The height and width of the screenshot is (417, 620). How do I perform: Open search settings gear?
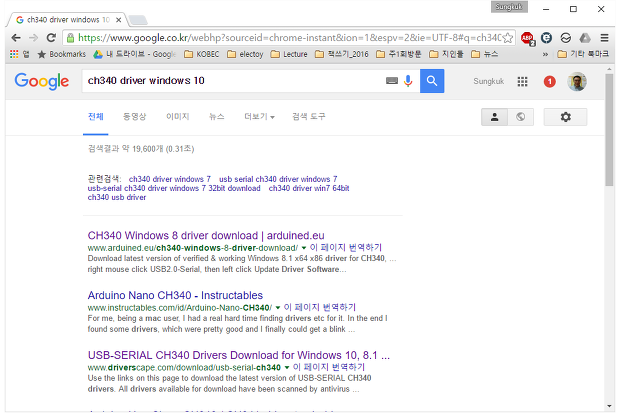click(565, 117)
